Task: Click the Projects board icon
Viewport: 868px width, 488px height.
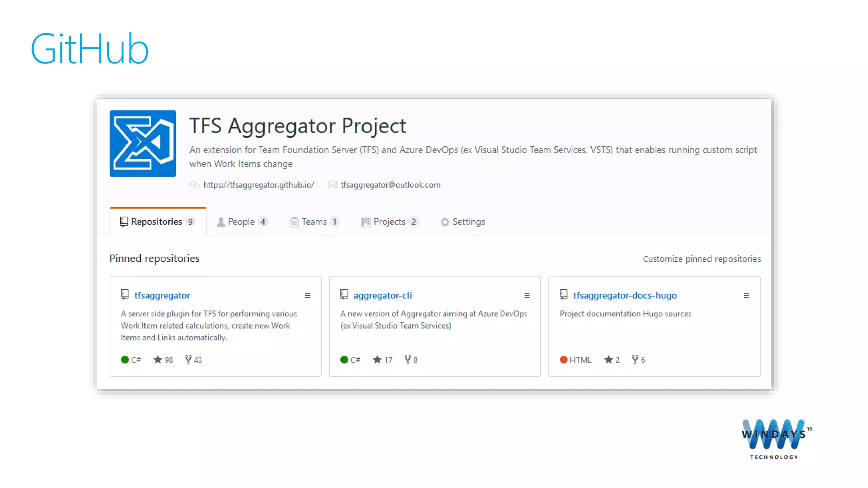Action: tap(365, 222)
